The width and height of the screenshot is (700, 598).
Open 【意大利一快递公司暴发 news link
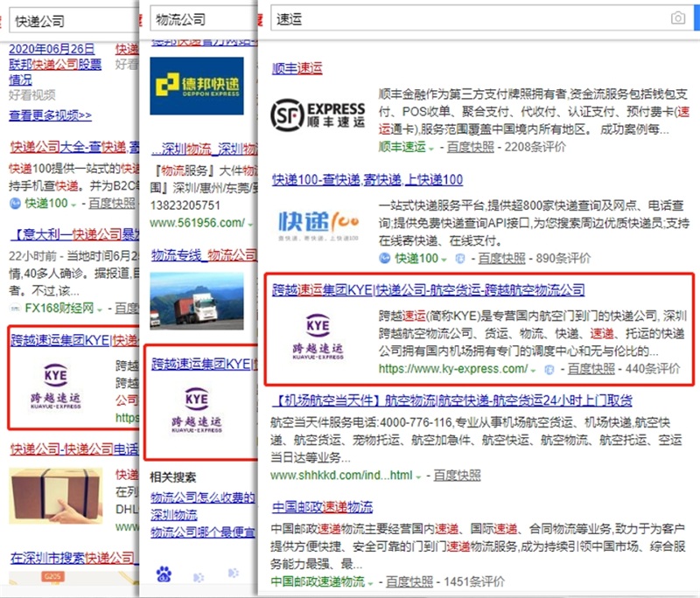pyautogui.click(x=74, y=234)
